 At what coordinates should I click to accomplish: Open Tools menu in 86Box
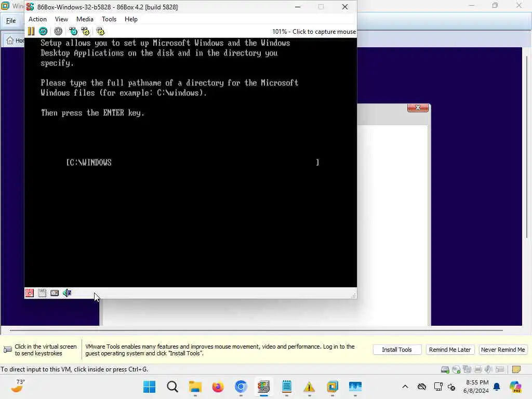point(109,19)
